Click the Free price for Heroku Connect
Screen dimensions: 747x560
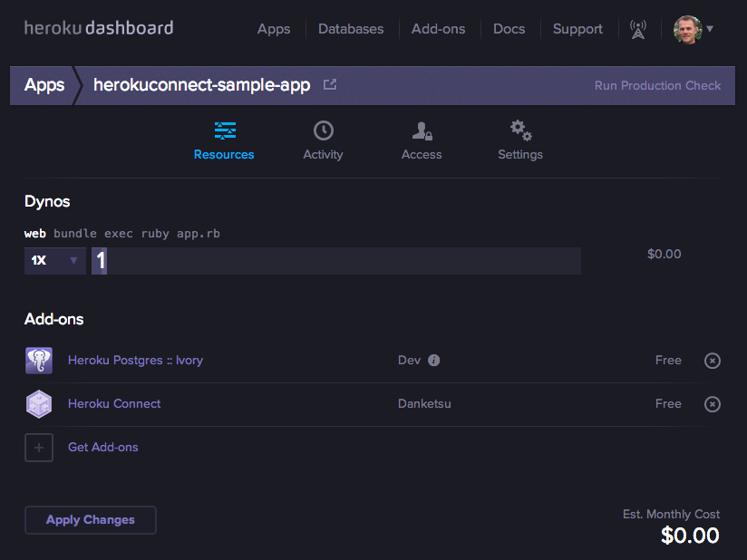pyautogui.click(x=668, y=404)
